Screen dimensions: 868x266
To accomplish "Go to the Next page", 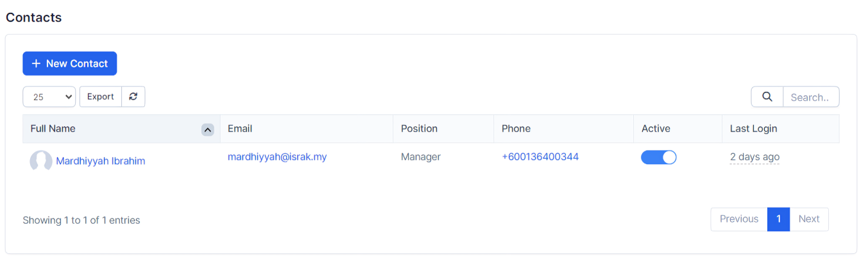I will click(x=809, y=219).
